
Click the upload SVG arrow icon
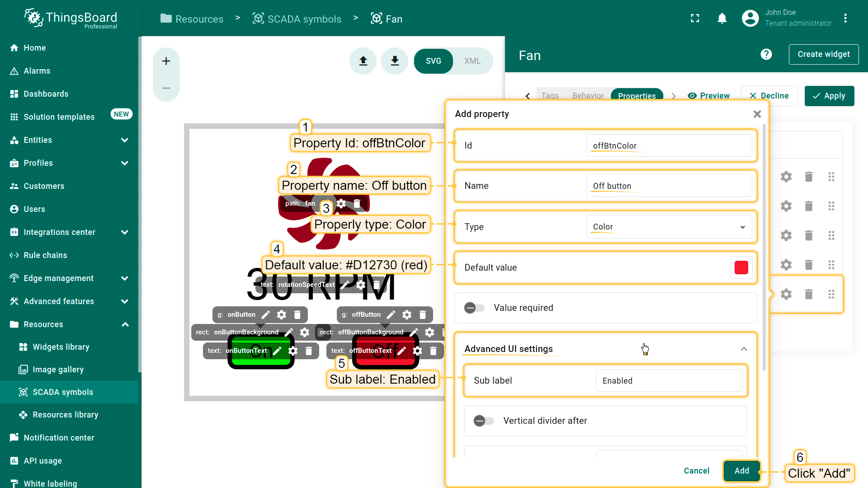(x=363, y=61)
